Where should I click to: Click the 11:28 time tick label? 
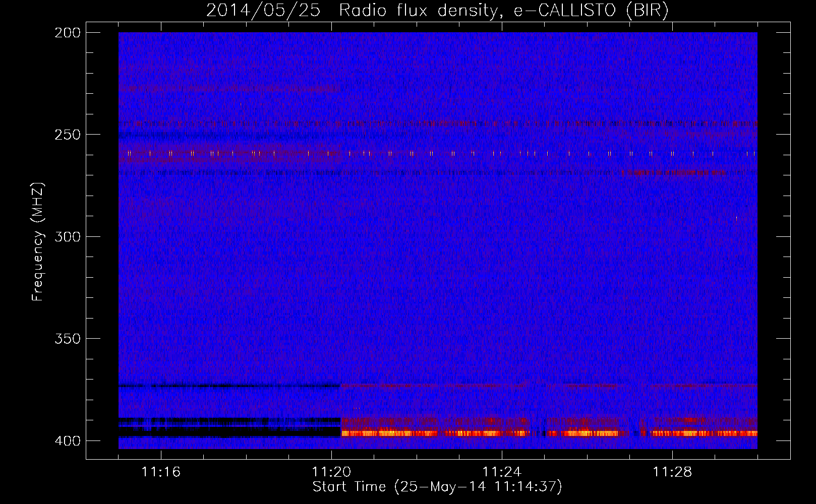(672, 472)
